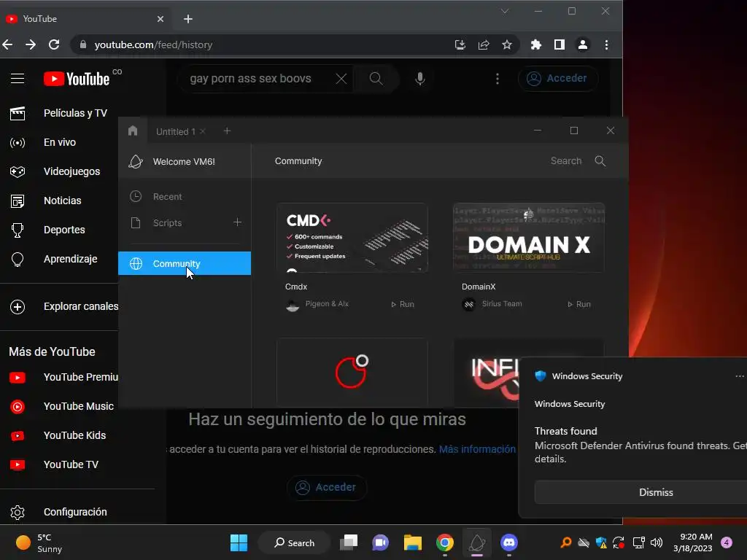Select Community in executor sidebar
Image resolution: width=747 pixels, height=560 pixels.
click(x=185, y=263)
